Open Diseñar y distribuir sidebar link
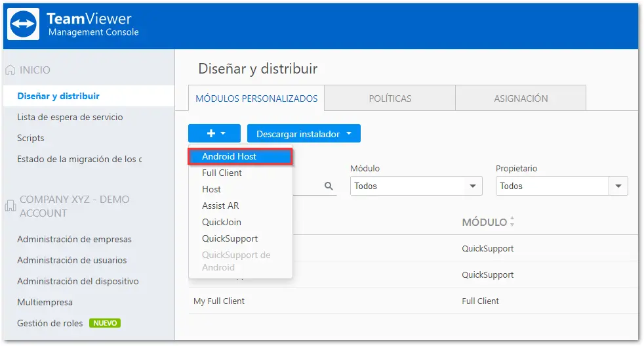 (x=58, y=96)
